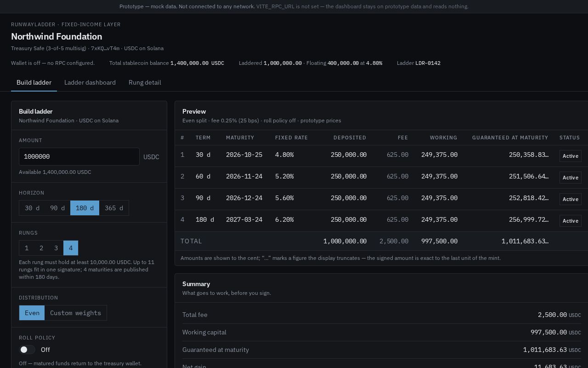Click Summary Guaranteed at maturity row
The width and height of the screenshot is (588, 368).
click(381, 350)
